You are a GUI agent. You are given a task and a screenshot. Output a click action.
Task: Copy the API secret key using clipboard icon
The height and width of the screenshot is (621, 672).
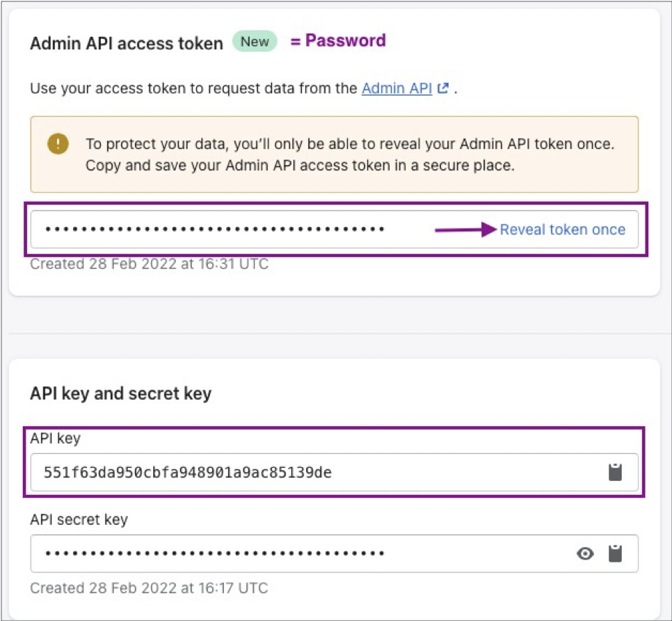coord(615,553)
